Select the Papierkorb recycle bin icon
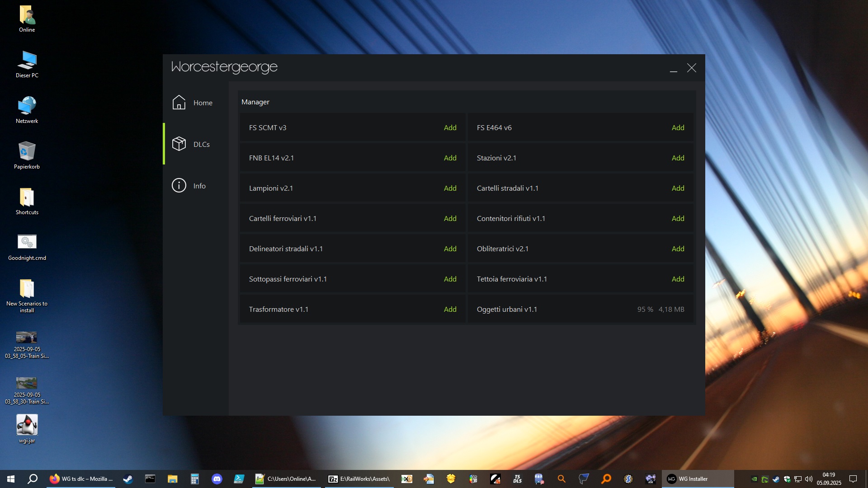 (x=27, y=151)
